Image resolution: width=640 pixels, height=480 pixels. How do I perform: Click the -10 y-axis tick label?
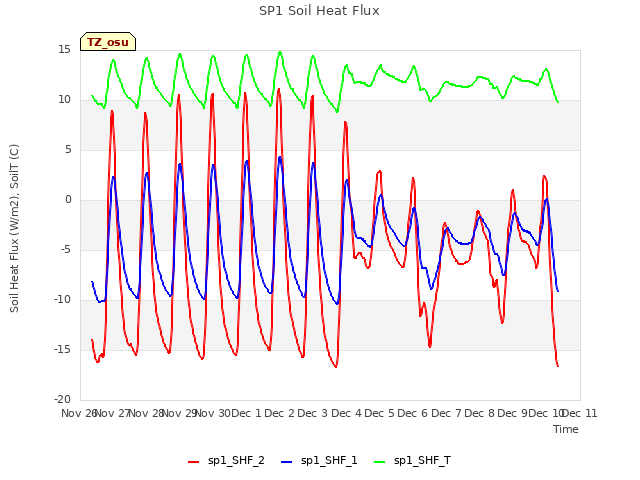pyautogui.click(x=62, y=299)
